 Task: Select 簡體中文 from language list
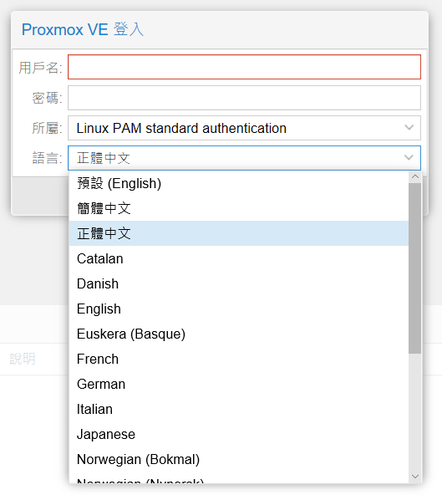coord(239,208)
